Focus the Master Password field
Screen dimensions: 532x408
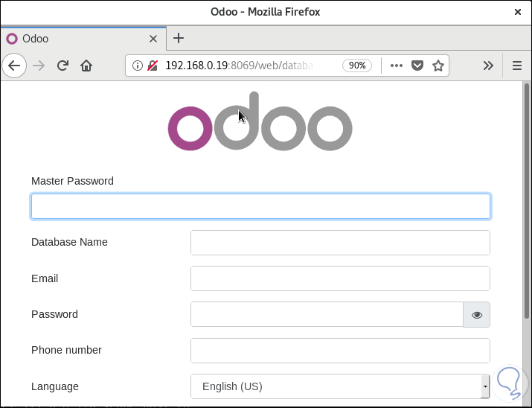click(260, 206)
